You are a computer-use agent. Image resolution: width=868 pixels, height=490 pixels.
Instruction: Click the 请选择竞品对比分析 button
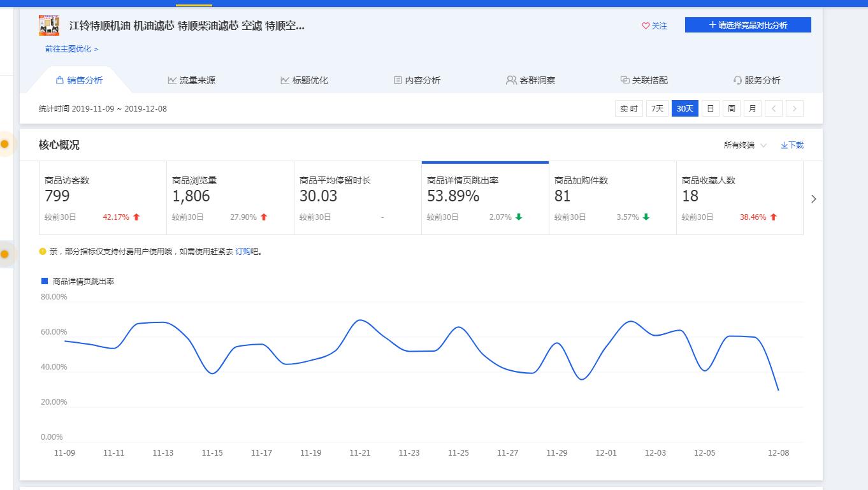click(x=748, y=24)
